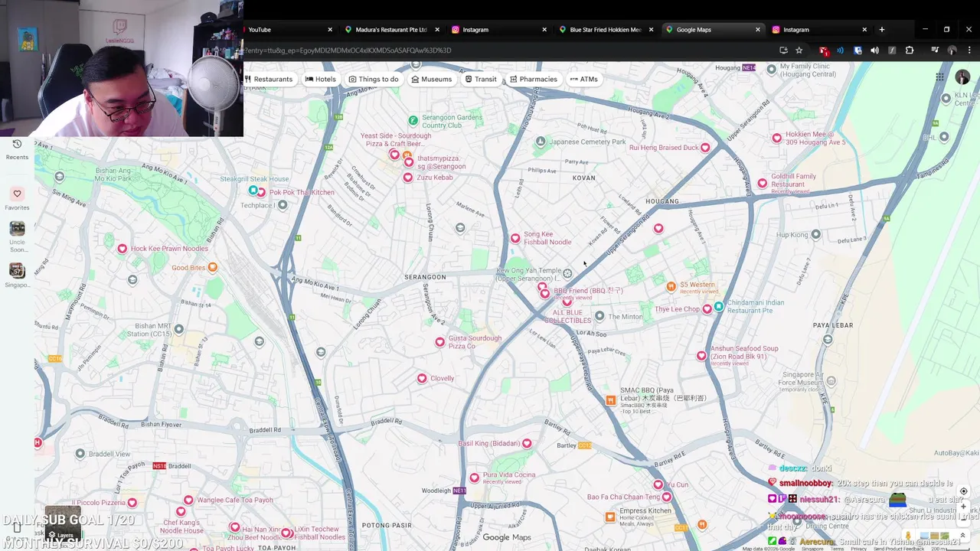This screenshot has height=551, width=980.
Task: Select Serangoon Gardens Country Club marker
Action: tap(413, 121)
